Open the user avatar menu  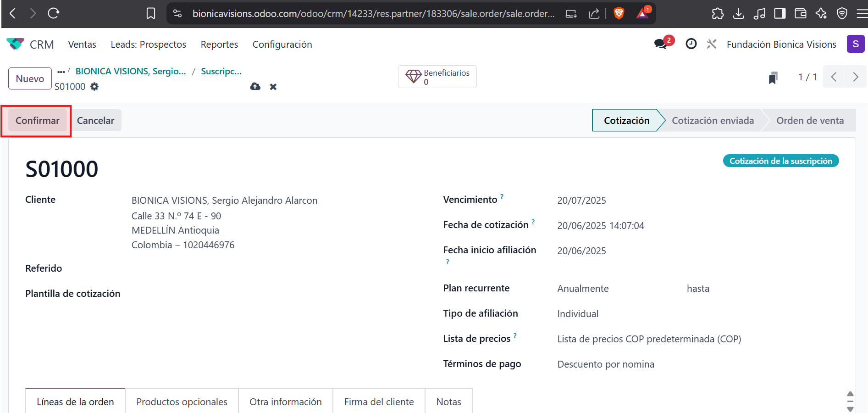[855, 44]
